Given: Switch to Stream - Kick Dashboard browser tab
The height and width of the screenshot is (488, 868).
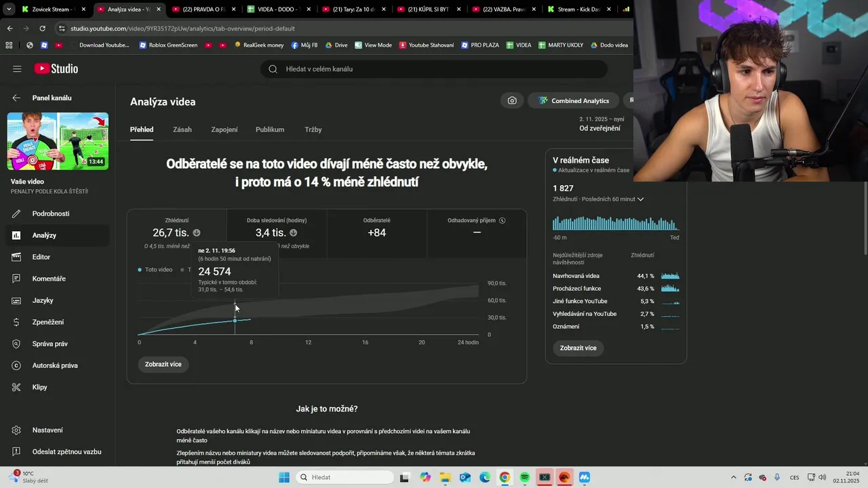Looking at the screenshot, I should click(578, 9).
